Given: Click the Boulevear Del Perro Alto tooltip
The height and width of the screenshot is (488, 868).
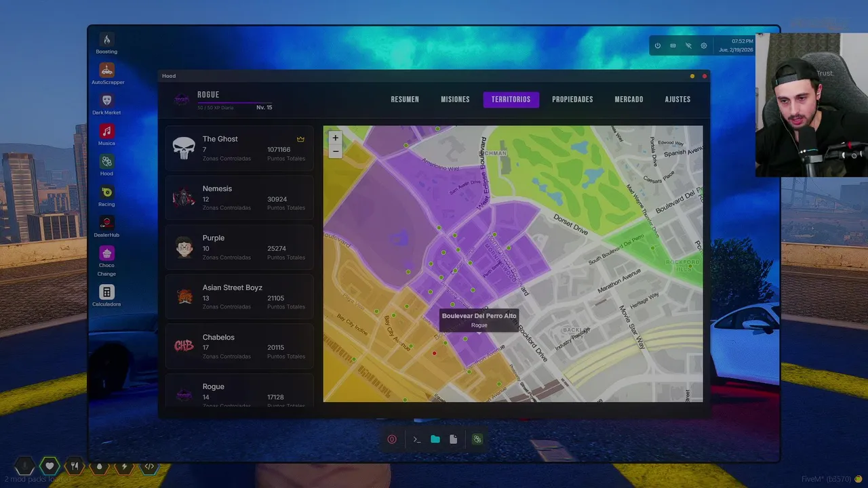Looking at the screenshot, I should (x=479, y=320).
